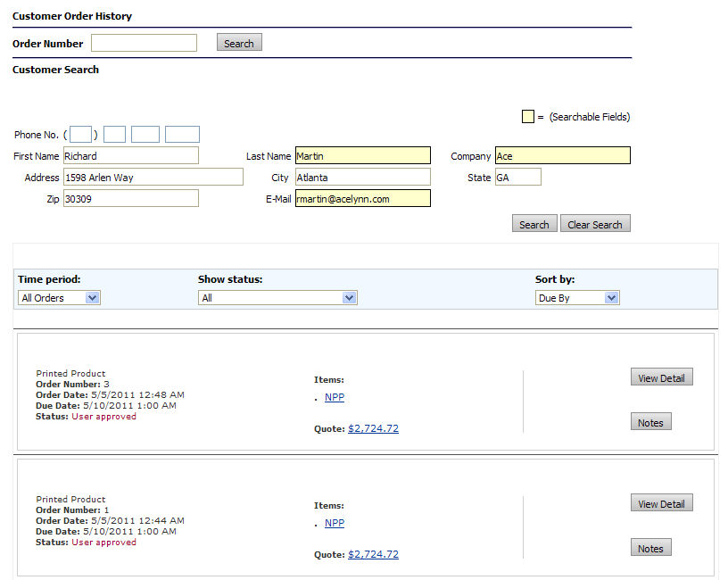The width and height of the screenshot is (728, 580).
Task: Click the Clear Search button
Action: coord(595,224)
